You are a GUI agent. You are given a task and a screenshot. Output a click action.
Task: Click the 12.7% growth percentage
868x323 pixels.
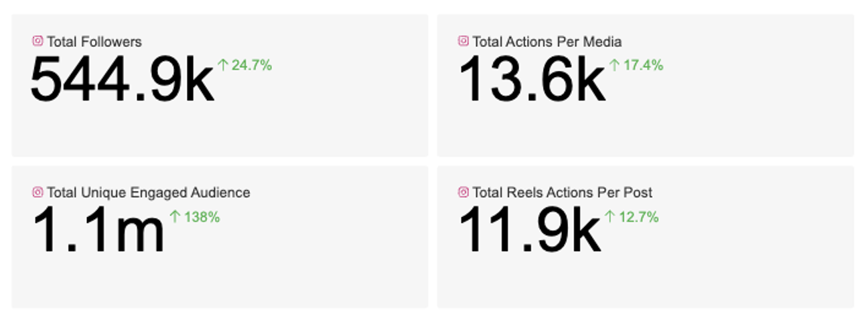[638, 216]
